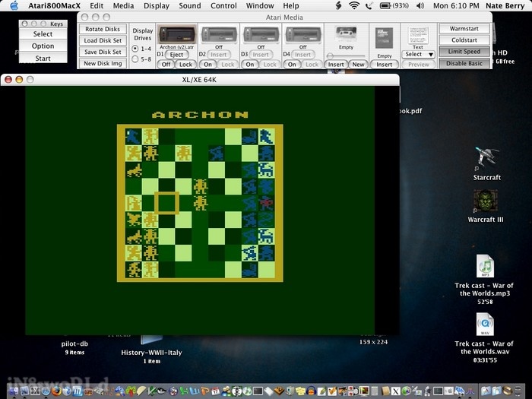
Task: Select drives 1-4 radio button
Action: pyautogui.click(x=135, y=49)
